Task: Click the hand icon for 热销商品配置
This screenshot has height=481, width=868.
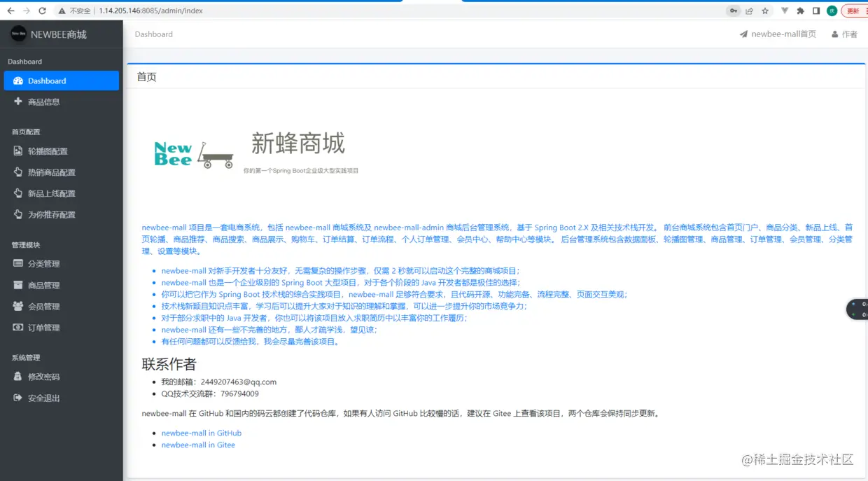Action: (x=18, y=172)
